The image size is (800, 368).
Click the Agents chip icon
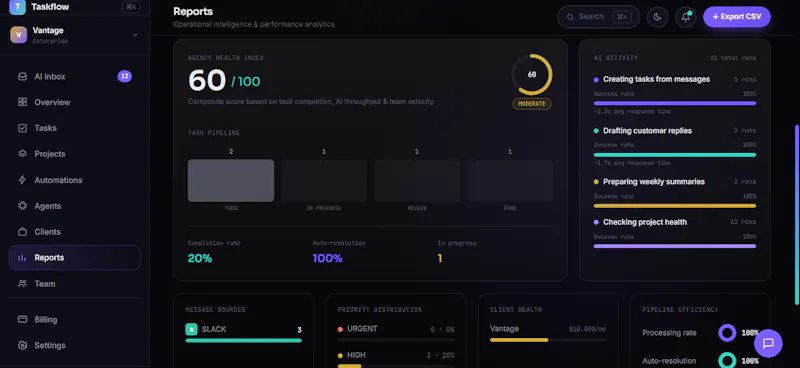(22, 206)
